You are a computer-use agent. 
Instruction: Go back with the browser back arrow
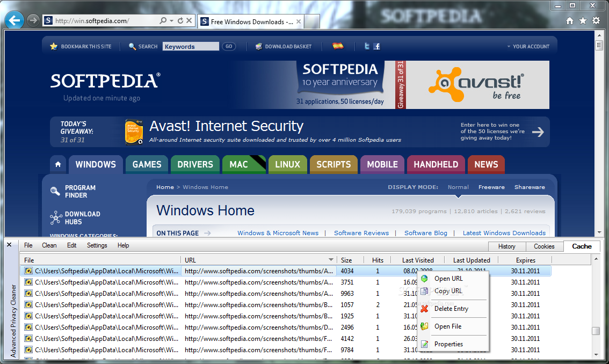(15, 20)
